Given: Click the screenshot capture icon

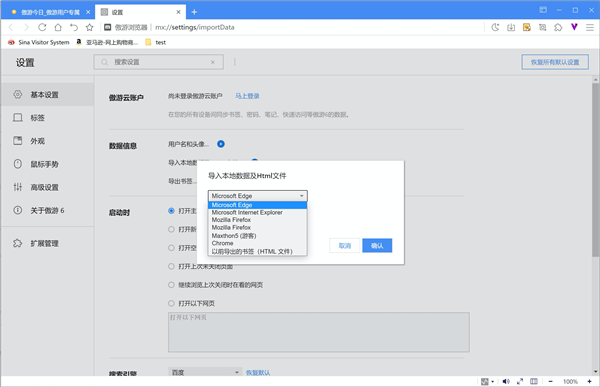Looking at the screenshot, I should (x=543, y=27).
